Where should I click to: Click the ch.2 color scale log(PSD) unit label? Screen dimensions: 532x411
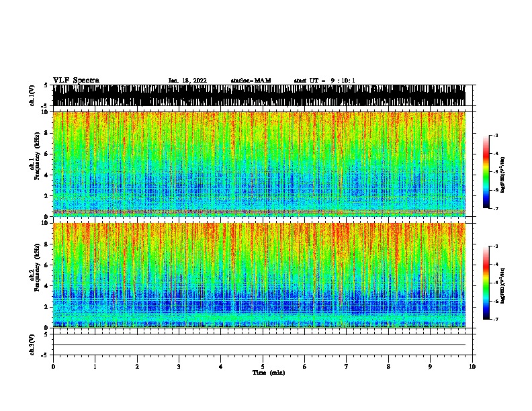click(502, 285)
